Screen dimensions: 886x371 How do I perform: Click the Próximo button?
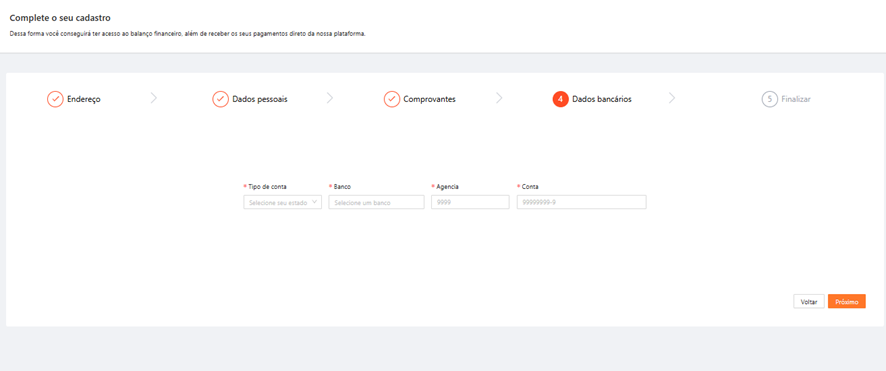pos(847,302)
